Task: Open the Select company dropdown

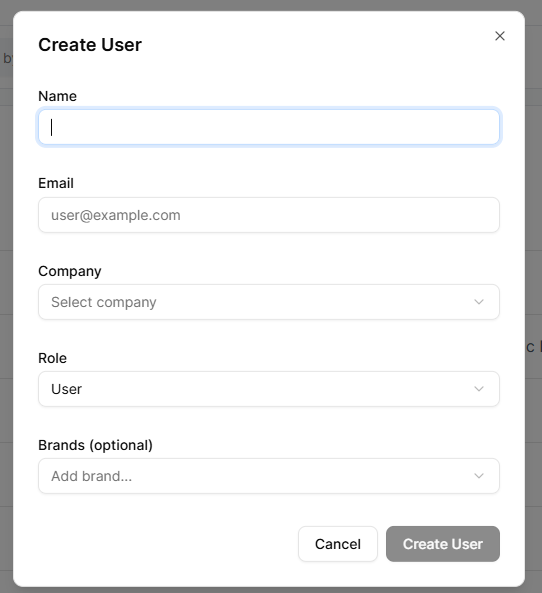Action: (x=269, y=302)
